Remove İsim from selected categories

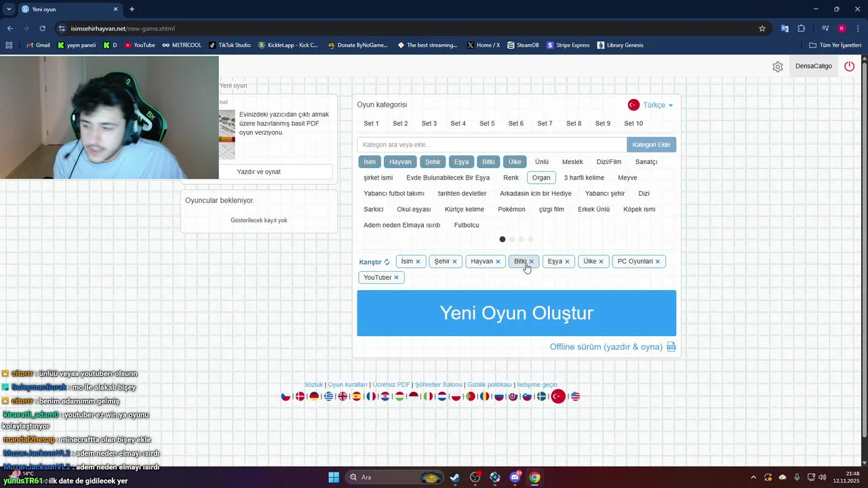coord(418,262)
